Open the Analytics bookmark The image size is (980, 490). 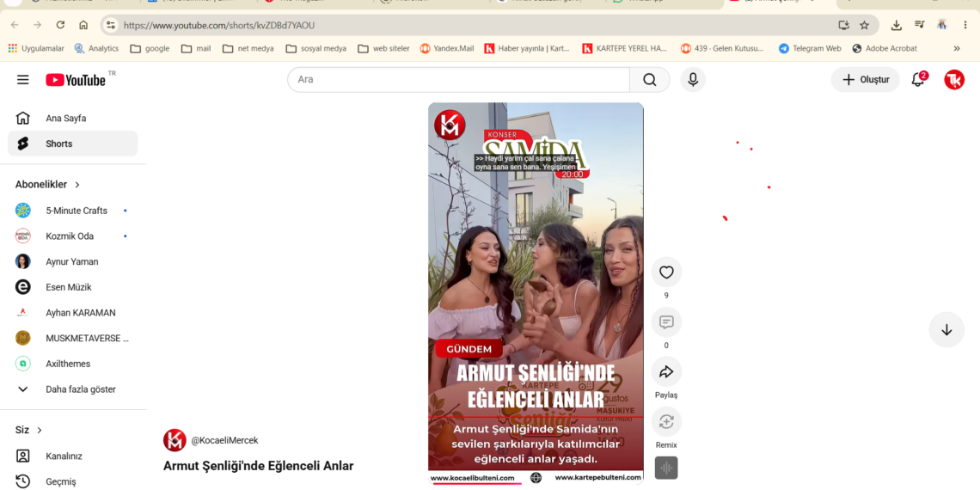pyautogui.click(x=96, y=48)
